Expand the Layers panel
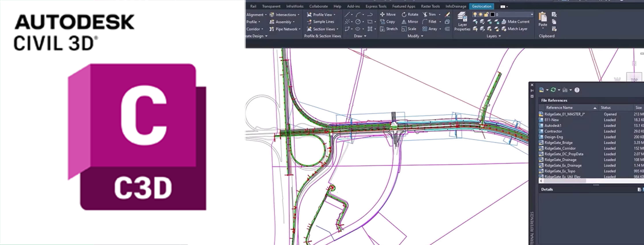 (493, 36)
